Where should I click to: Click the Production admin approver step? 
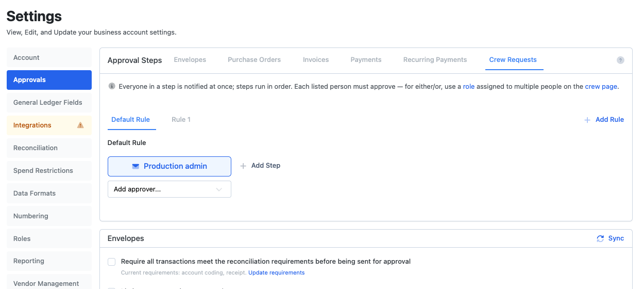(170, 166)
